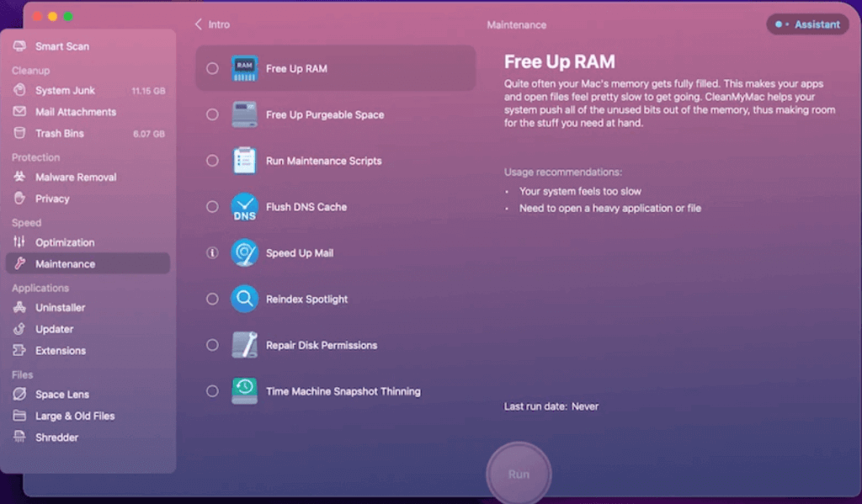Screen dimensions: 862x504
Task: Click the Optimization sliders icon
Action: pyautogui.click(x=19, y=241)
